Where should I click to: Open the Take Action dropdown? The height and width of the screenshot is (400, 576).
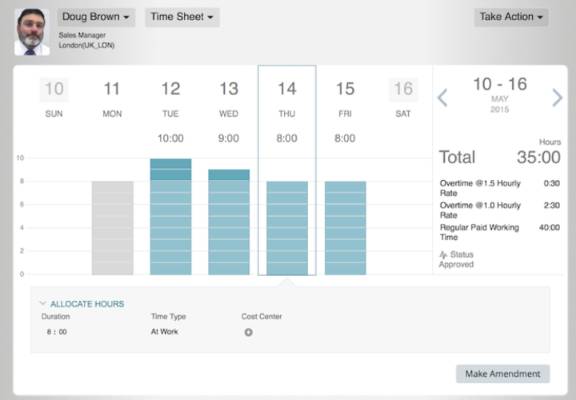click(x=511, y=17)
